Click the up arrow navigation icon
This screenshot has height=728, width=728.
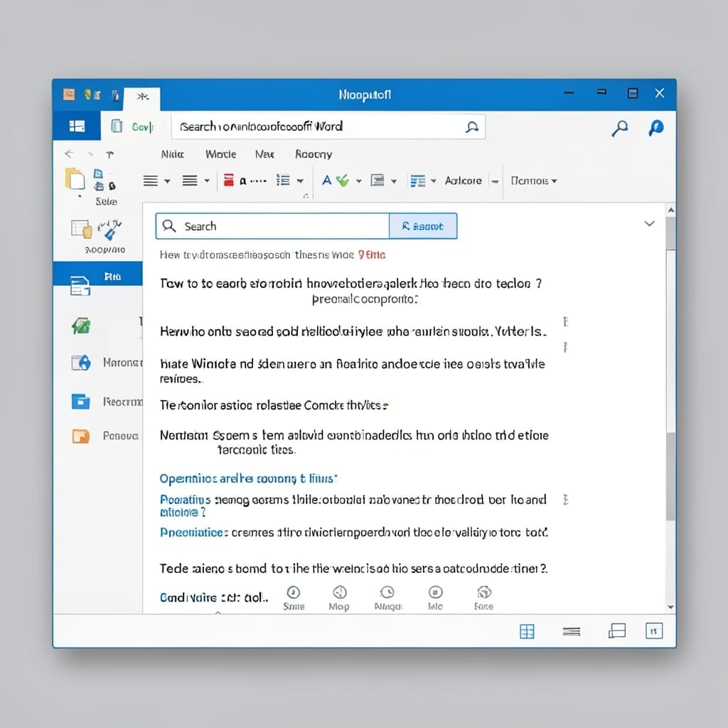coord(109,154)
